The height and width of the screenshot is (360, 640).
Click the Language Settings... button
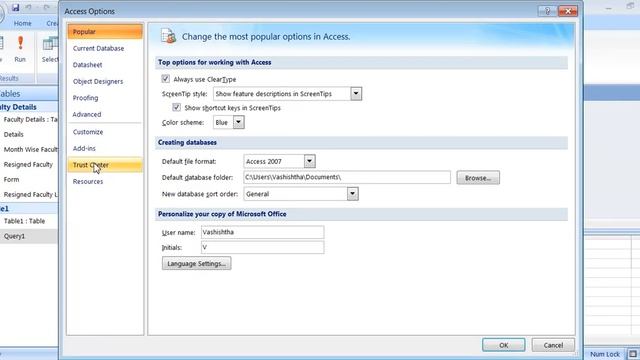click(x=196, y=264)
